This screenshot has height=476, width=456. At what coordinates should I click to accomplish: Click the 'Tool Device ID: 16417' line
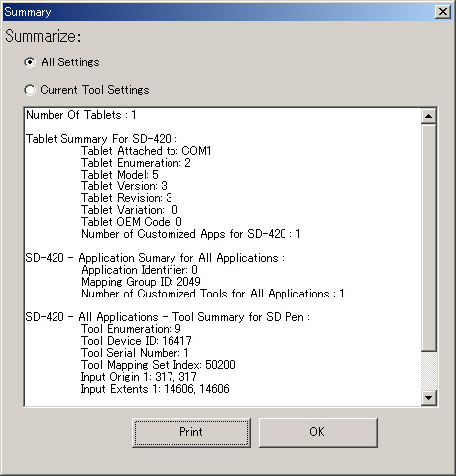(137, 341)
